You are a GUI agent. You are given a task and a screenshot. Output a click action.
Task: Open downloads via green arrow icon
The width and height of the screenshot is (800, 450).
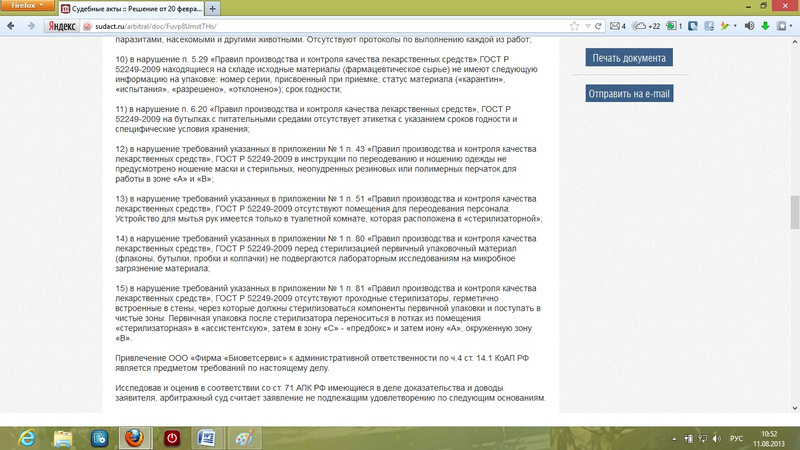pyautogui.click(x=765, y=26)
